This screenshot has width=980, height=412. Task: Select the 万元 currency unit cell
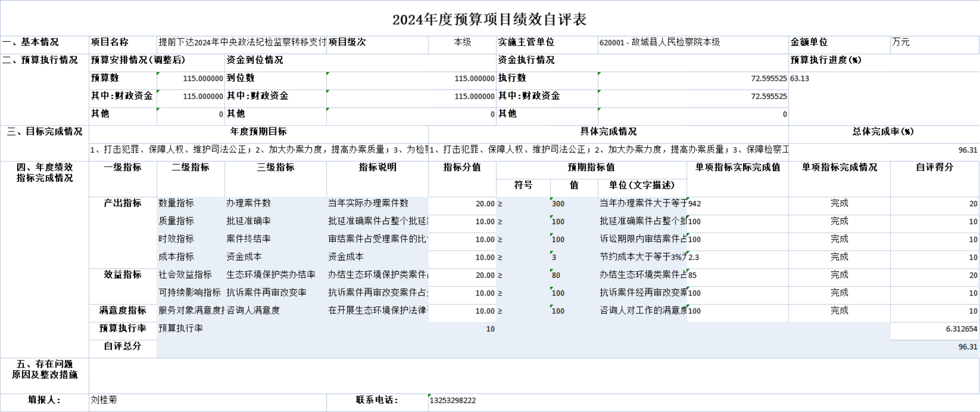pos(934,42)
